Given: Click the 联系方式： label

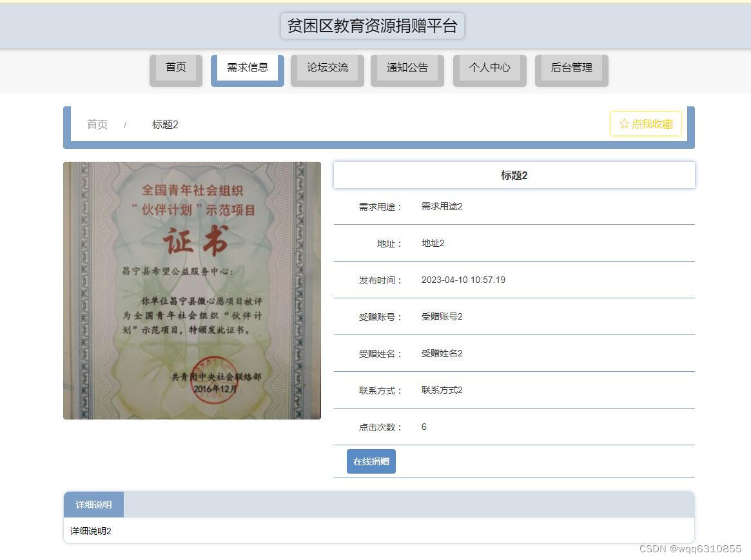Looking at the screenshot, I should click(381, 391).
